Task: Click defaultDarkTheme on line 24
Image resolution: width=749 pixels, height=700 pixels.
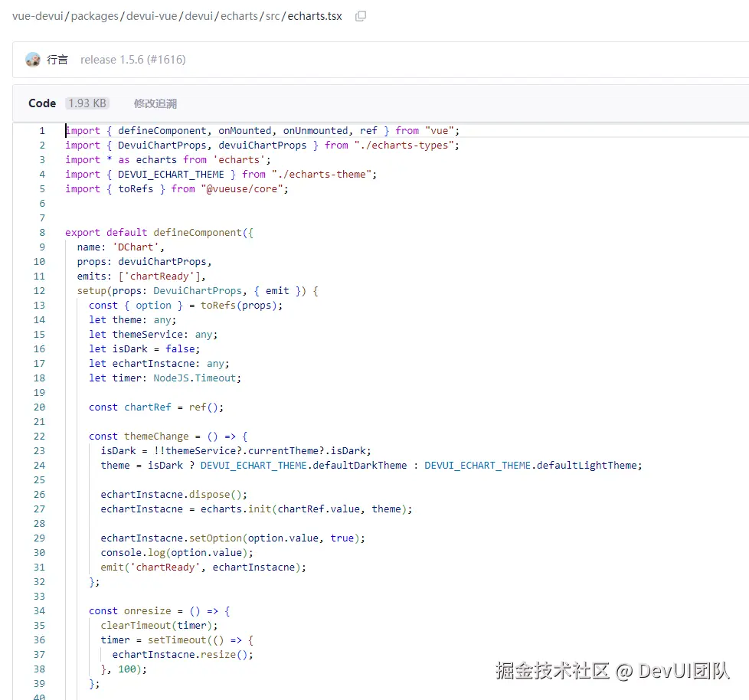Action: 360,466
